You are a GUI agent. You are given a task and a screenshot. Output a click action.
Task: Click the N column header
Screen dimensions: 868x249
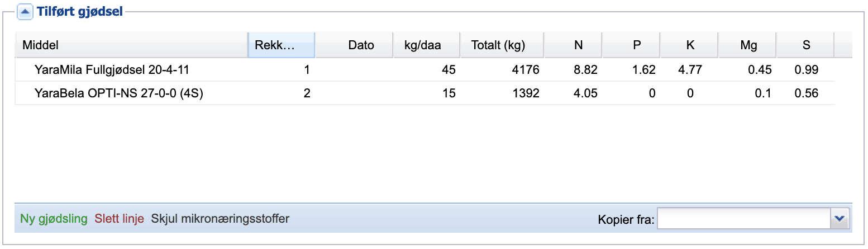pos(574,45)
